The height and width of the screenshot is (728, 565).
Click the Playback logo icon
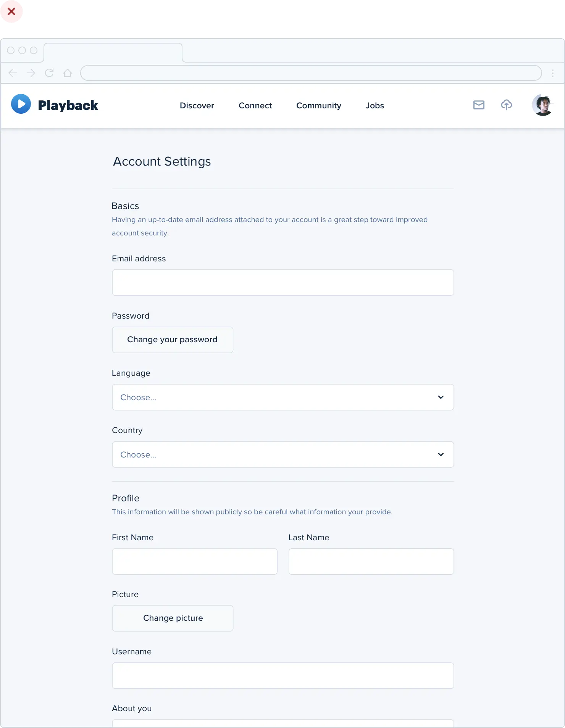[x=21, y=104]
